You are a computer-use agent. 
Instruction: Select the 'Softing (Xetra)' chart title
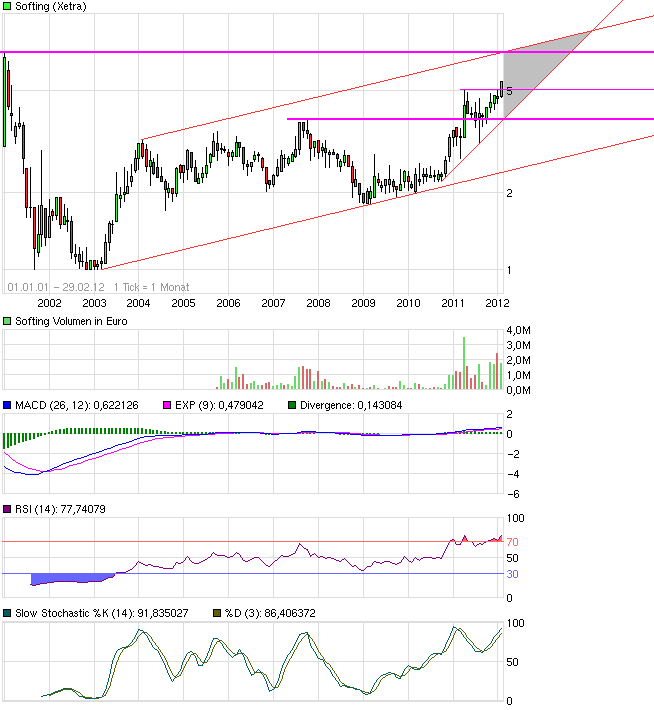[x=51, y=6]
